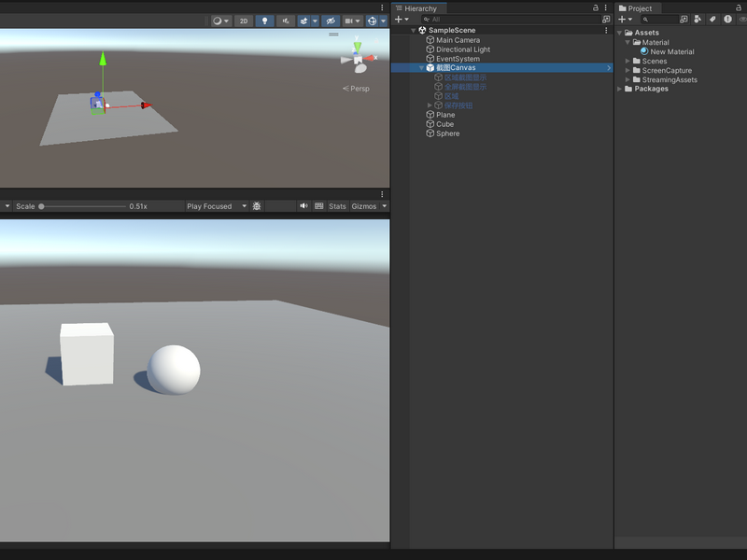747x560 pixels.
Task: Collapse the 截图Canvas prefab node
Action: (x=421, y=68)
